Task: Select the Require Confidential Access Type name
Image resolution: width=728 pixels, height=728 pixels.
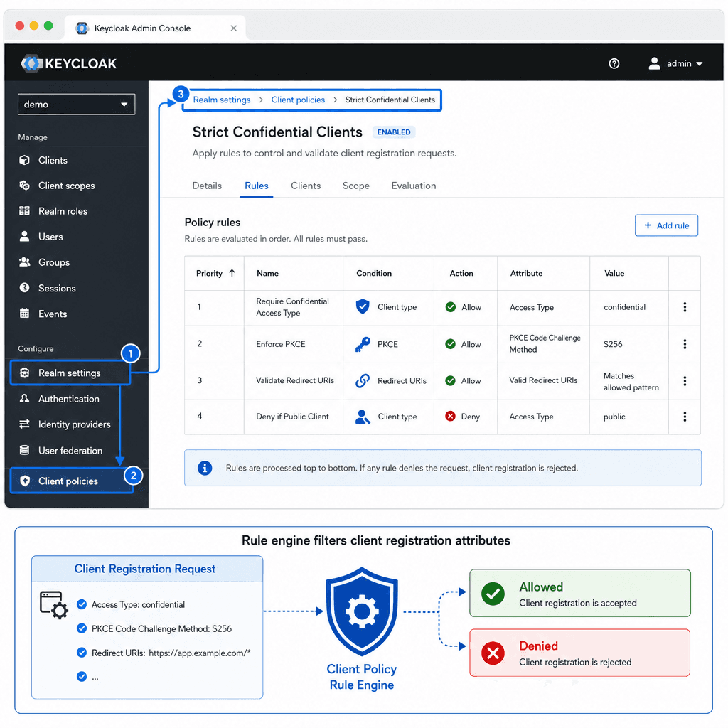Action: pyautogui.click(x=292, y=307)
